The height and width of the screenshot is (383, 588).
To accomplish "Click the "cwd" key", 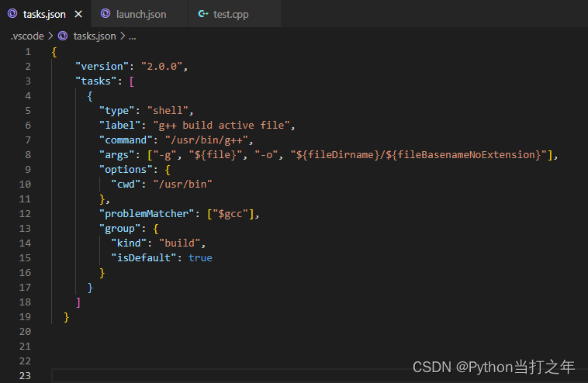I will [x=126, y=184].
